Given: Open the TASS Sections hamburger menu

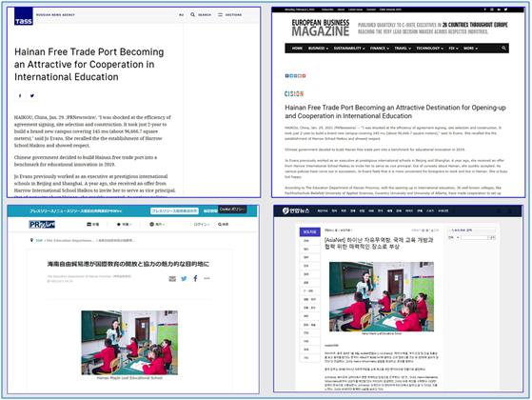Looking at the screenshot, I should 220,14.
